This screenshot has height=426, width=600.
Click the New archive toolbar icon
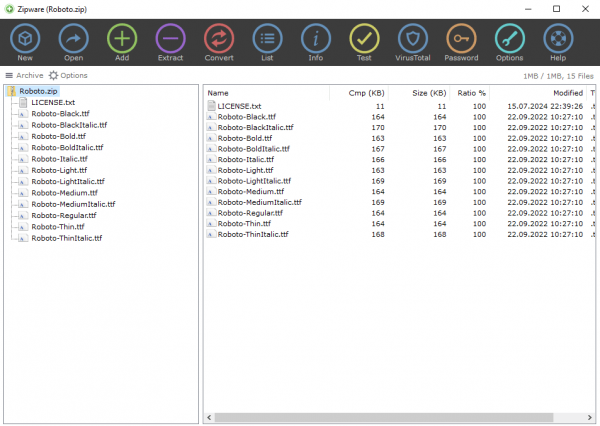coord(25,39)
